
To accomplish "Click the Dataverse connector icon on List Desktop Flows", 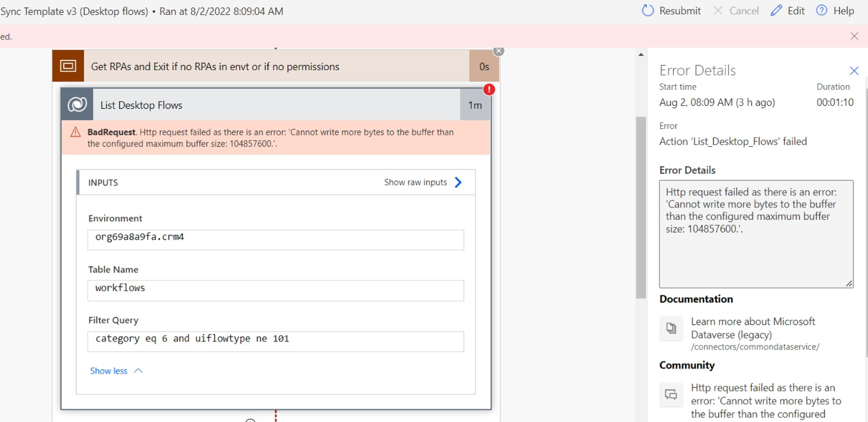I will (x=77, y=104).
